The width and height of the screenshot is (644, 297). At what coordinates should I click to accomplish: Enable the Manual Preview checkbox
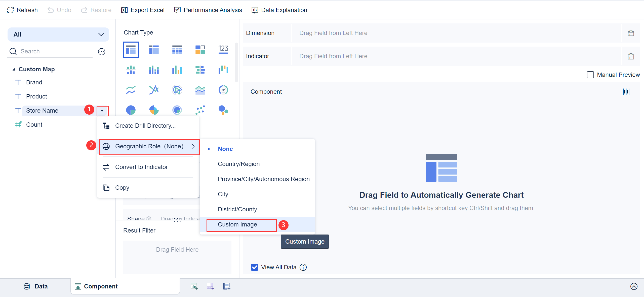point(590,75)
